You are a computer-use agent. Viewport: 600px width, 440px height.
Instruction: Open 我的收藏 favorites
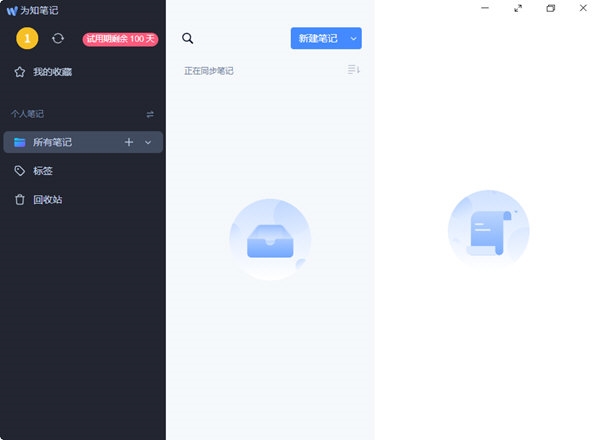(x=52, y=72)
